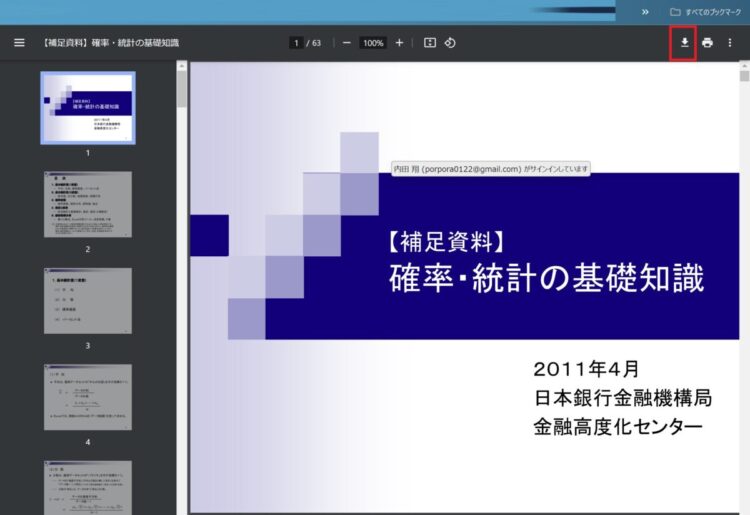Click the signed-in account tooltip
This screenshot has width=750, height=515.
pyautogui.click(x=491, y=169)
